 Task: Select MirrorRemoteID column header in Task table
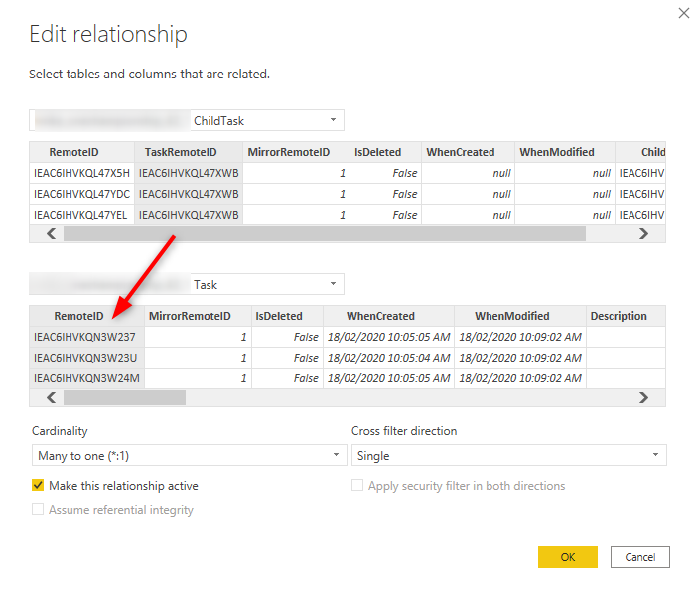199,316
